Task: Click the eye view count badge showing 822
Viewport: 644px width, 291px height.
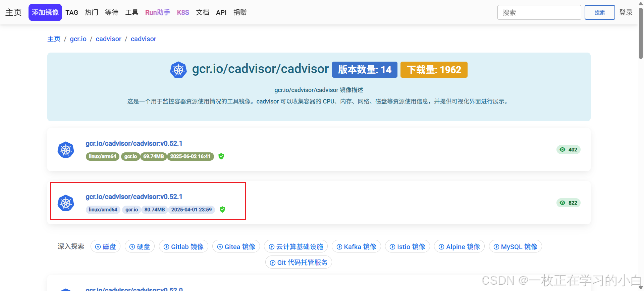Action: click(569, 203)
